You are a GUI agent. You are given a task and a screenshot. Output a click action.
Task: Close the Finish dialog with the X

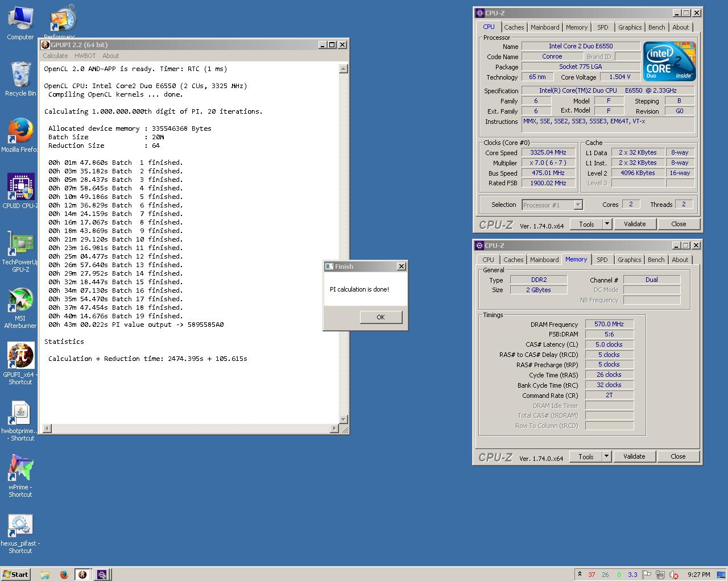point(401,266)
